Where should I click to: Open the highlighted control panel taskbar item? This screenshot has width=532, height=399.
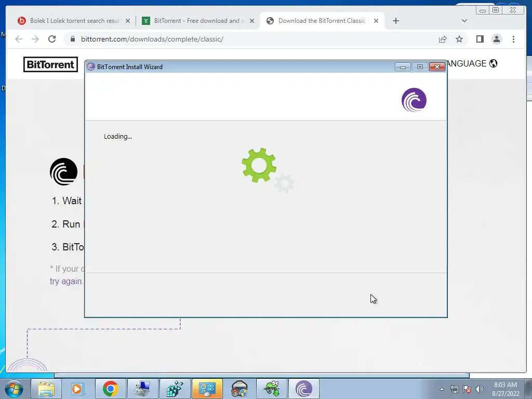(x=207, y=389)
